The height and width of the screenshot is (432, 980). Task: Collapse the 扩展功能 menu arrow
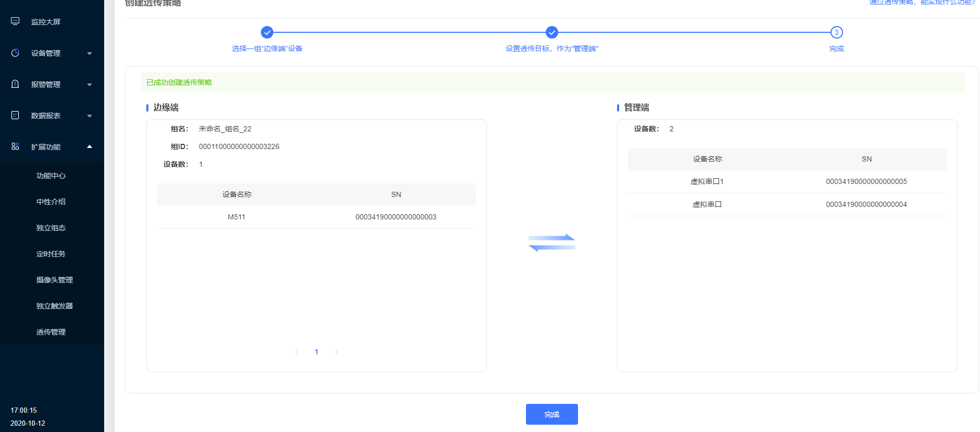[x=90, y=146]
